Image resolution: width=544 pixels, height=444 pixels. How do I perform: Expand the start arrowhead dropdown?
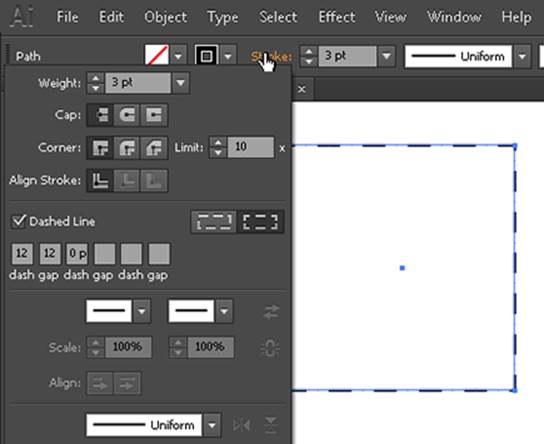coord(142,311)
